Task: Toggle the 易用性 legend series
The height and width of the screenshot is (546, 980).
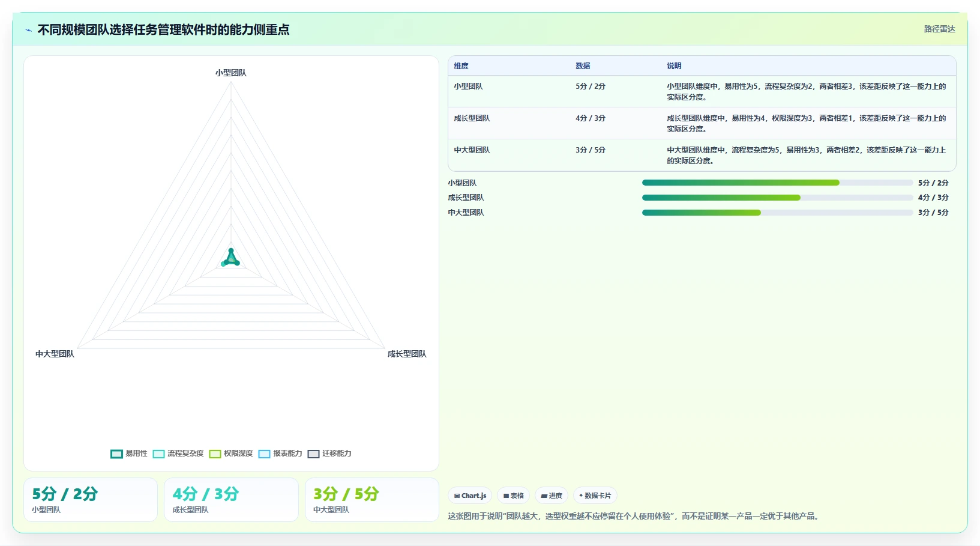Action: point(129,453)
